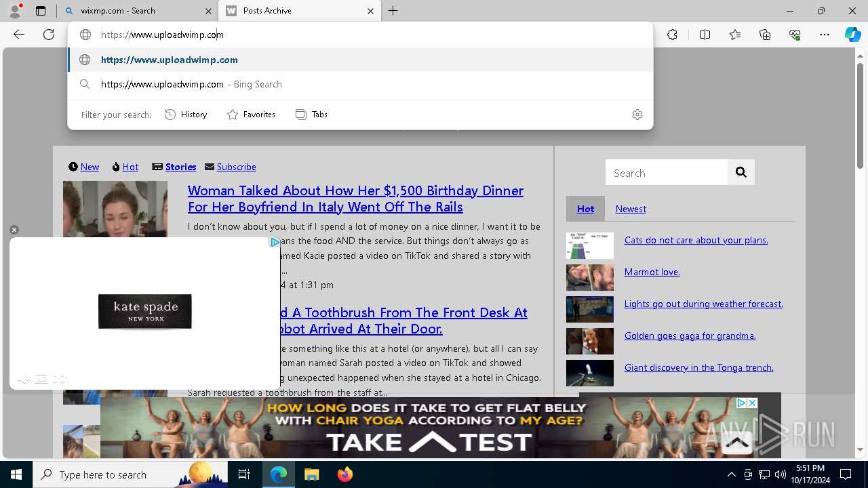Open the Extensions puzzle icon

(x=672, y=35)
